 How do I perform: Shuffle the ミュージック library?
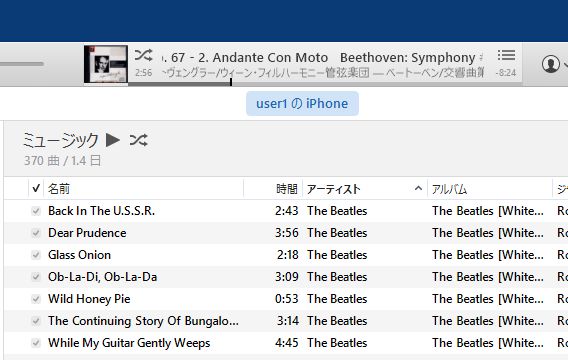click(x=138, y=140)
